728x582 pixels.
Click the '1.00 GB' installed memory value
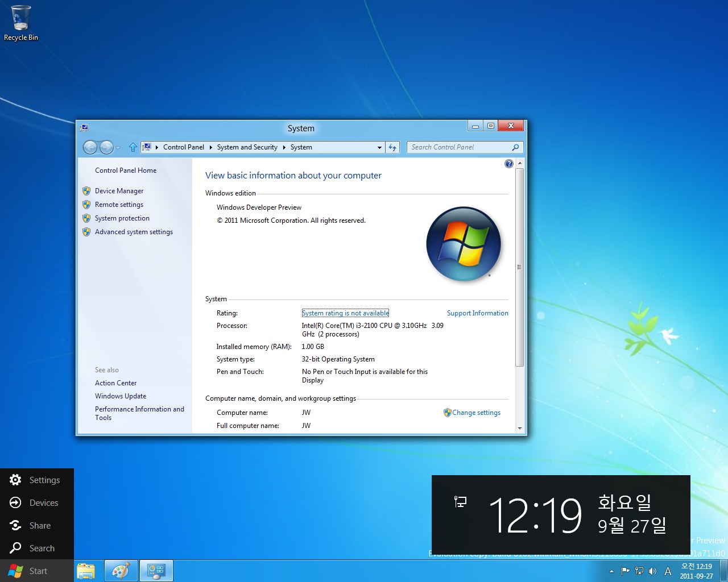pyautogui.click(x=313, y=347)
